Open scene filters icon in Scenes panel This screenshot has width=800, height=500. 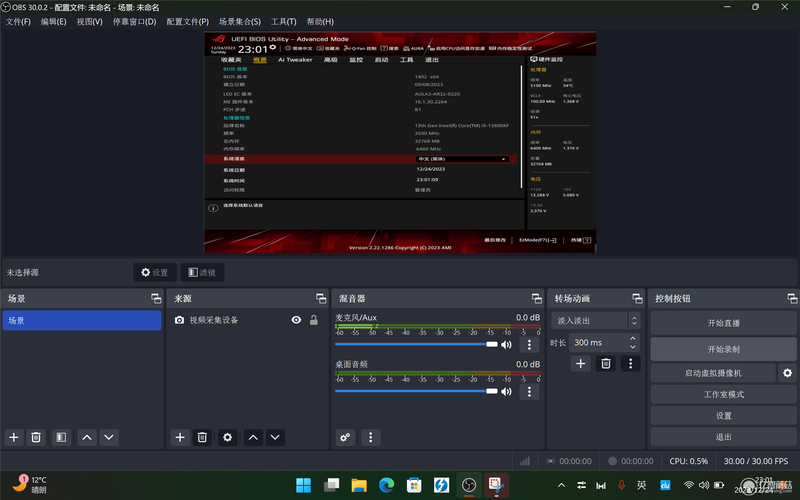pyautogui.click(x=61, y=437)
